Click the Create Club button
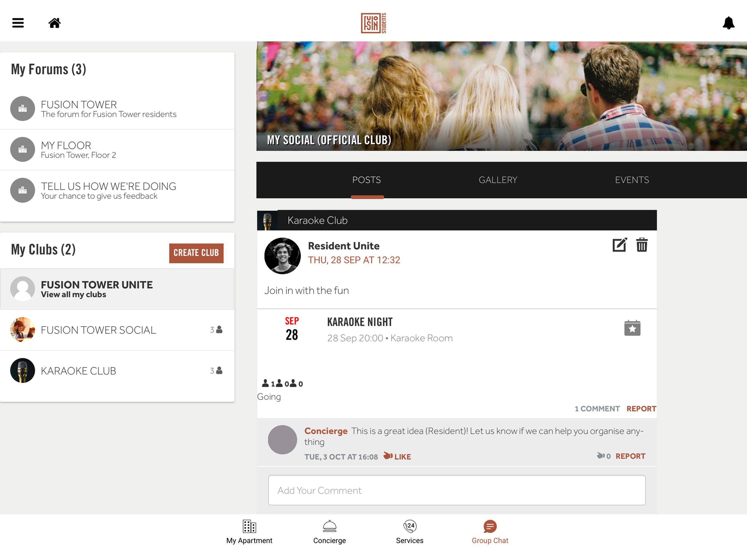The height and width of the screenshot is (560, 747). click(x=196, y=253)
